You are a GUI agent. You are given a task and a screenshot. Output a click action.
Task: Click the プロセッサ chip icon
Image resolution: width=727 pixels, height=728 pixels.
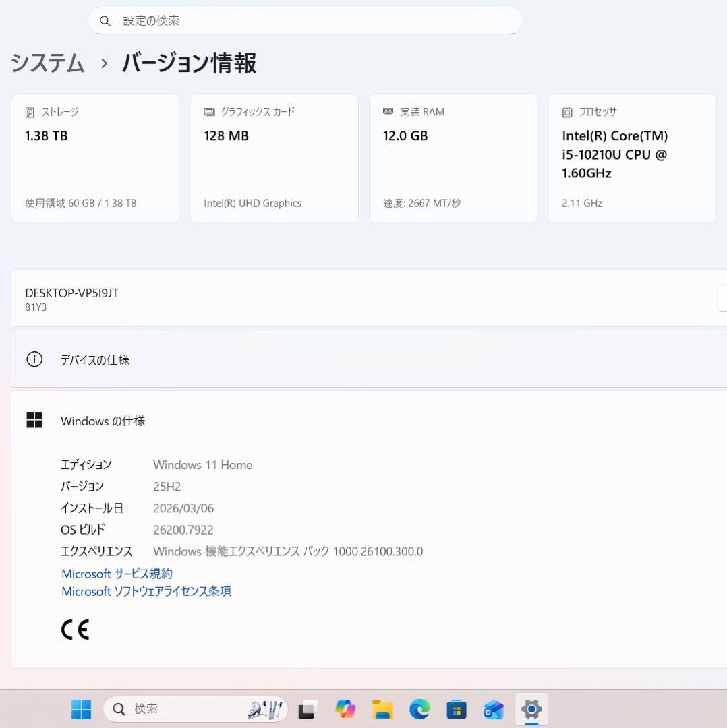(567, 113)
